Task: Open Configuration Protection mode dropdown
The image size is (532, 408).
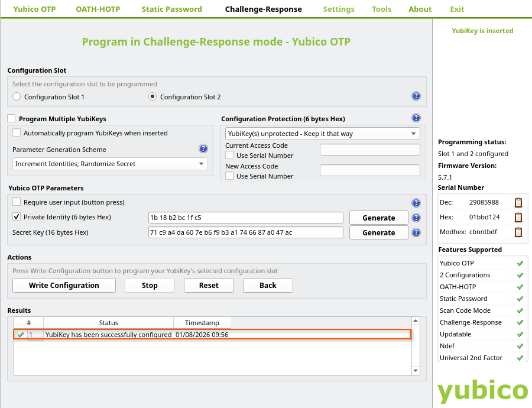Action: 322,134
